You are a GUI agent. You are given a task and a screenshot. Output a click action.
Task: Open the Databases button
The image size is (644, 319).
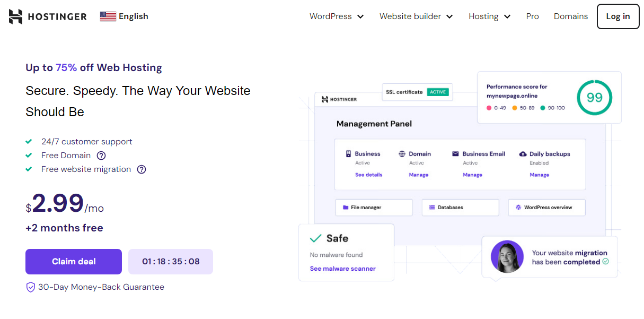coord(461,208)
